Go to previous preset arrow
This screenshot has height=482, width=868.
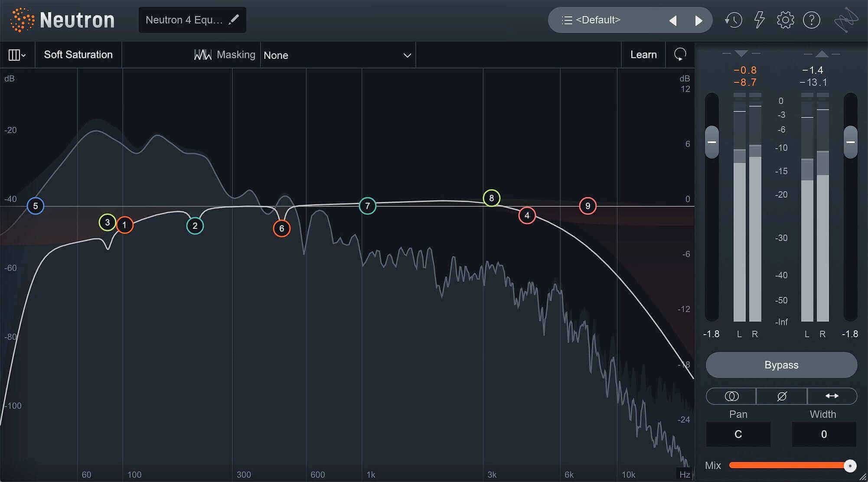click(673, 20)
